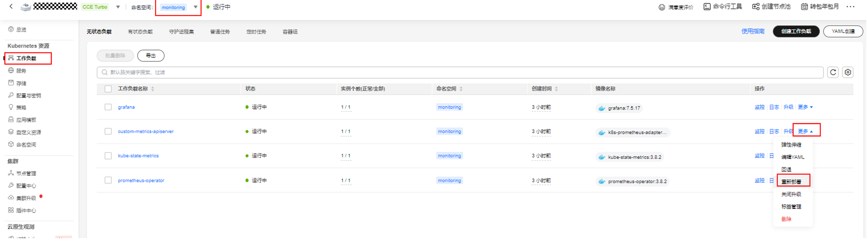Tick the kube-state-metrics checkbox

pos(108,156)
